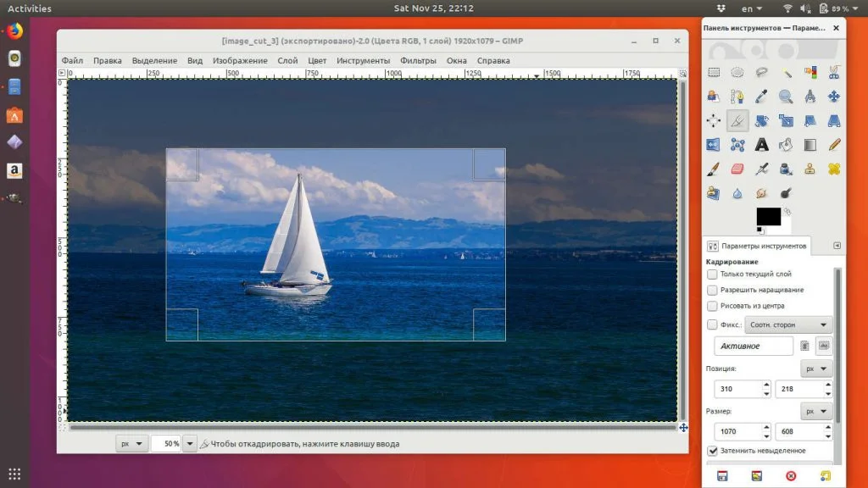This screenshot has height=488, width=868.
Task: Select the Paintbrush tool
Action: (x=714, y=169)
